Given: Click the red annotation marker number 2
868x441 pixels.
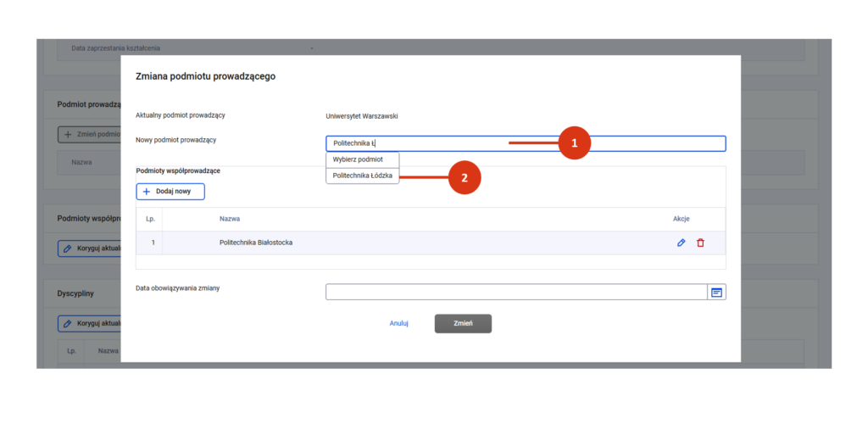Looking at the screenshot, I should tap(464, 177).
